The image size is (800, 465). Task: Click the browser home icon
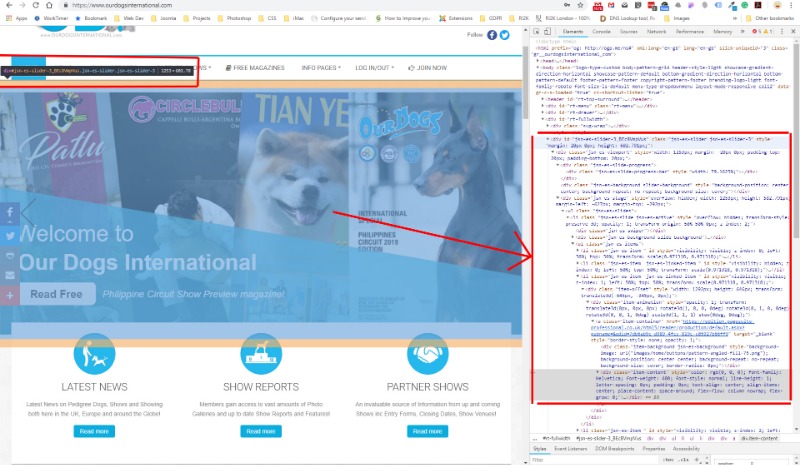(49, 5)
